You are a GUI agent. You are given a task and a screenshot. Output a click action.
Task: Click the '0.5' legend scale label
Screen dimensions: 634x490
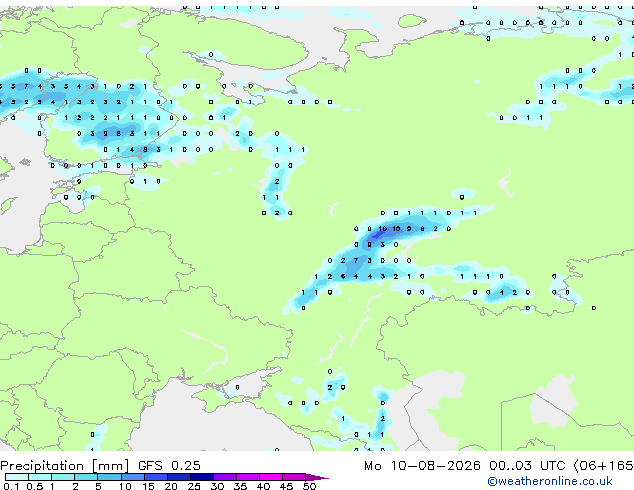[35, 486]
